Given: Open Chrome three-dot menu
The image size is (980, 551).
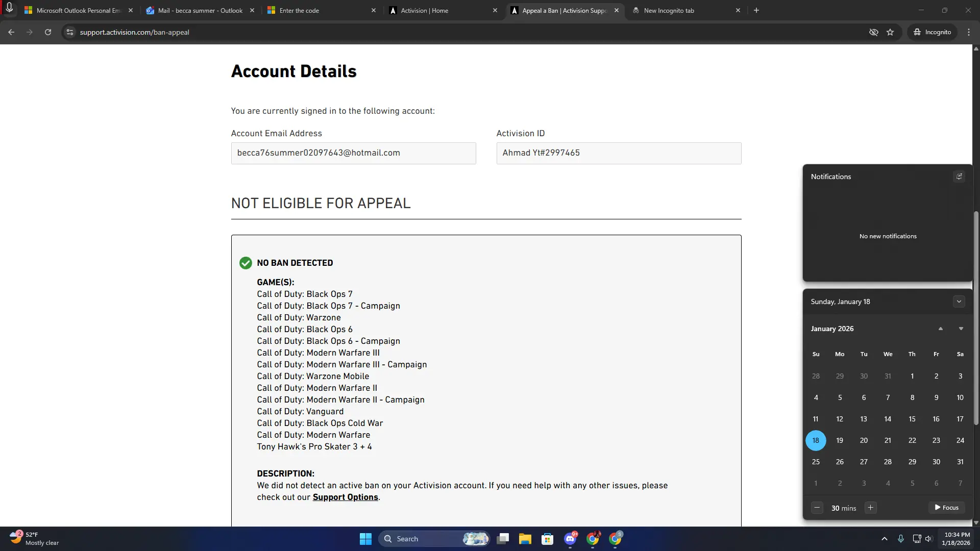Looking at the screenshot, I should [x=969, y=32].
